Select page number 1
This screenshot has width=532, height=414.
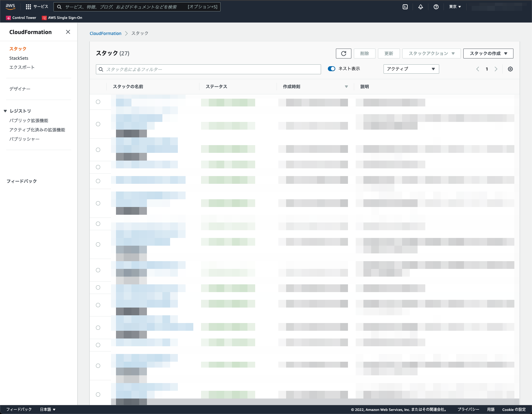pos(487,69)
